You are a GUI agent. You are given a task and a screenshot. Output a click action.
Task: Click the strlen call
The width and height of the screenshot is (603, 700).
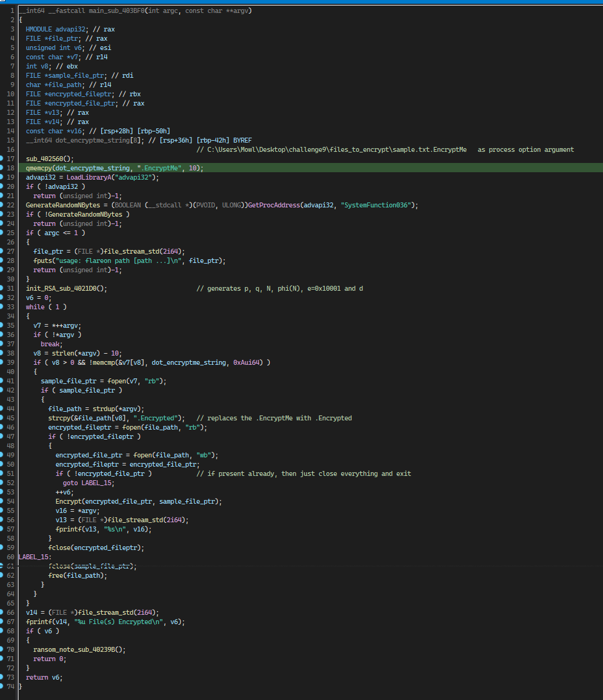tap(62, 353)
